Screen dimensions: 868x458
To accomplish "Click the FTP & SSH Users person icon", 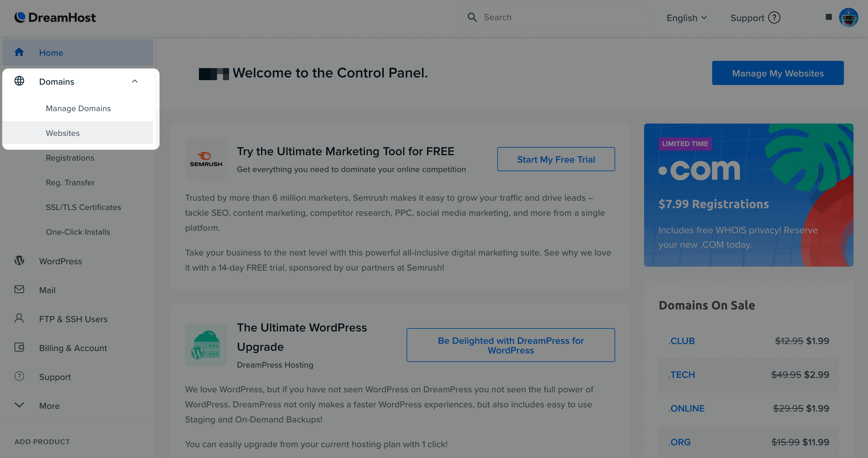I will click(x=19, y=318).
